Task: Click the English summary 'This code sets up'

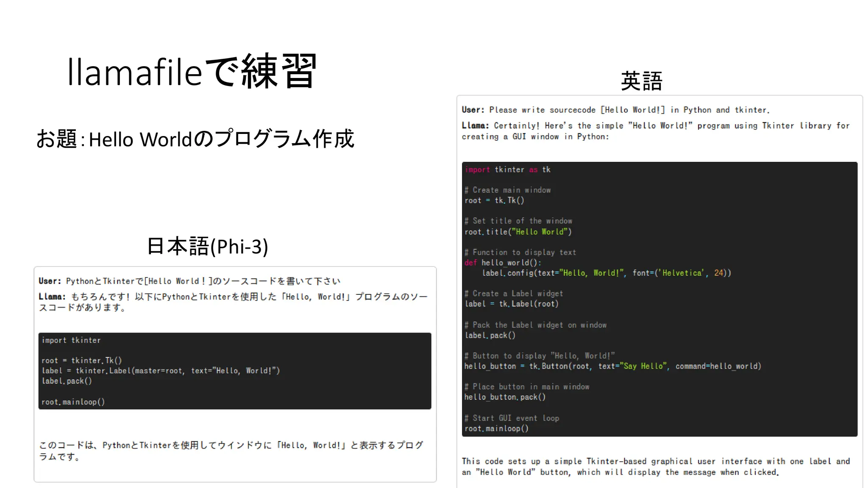Action: [656, 466]
